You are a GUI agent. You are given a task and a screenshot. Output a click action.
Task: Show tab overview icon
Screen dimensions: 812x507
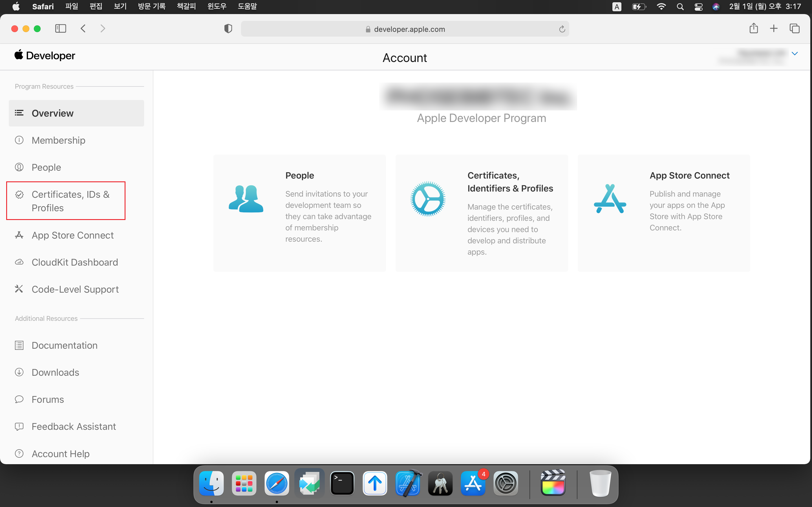[794, 28]
